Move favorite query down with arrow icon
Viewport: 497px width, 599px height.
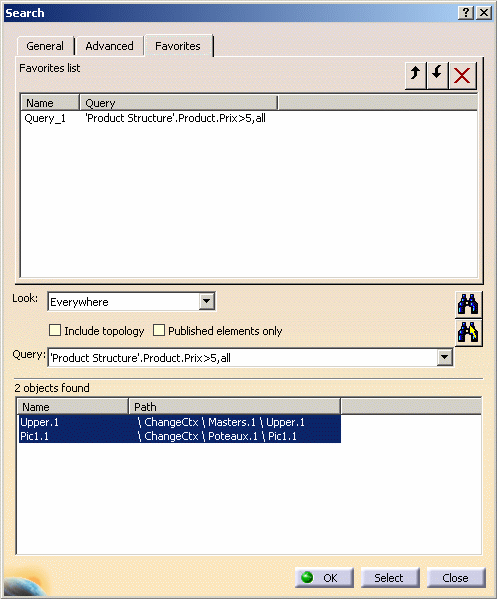coord(437,75)
